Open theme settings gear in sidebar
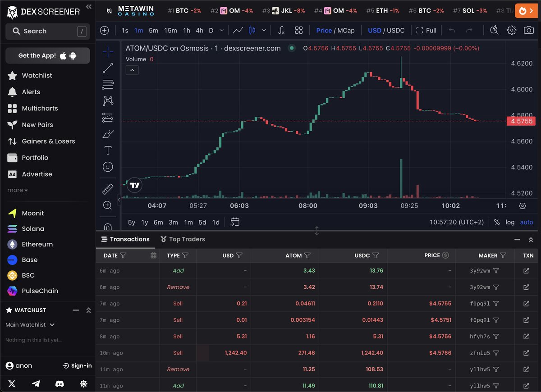Image resolution: width=541 pixels, height=392 pixels. tap(83, 383)
